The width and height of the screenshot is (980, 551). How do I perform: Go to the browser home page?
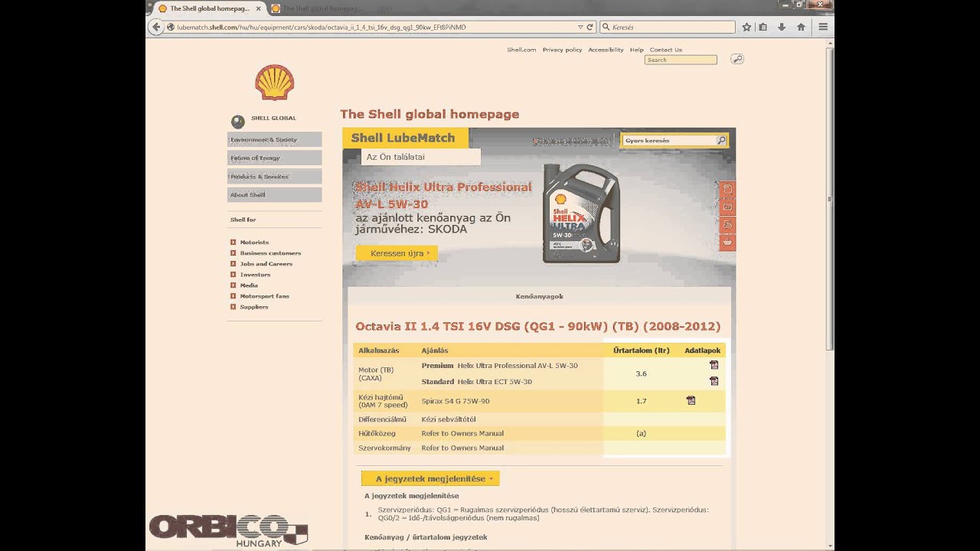[x=801, y=27]
